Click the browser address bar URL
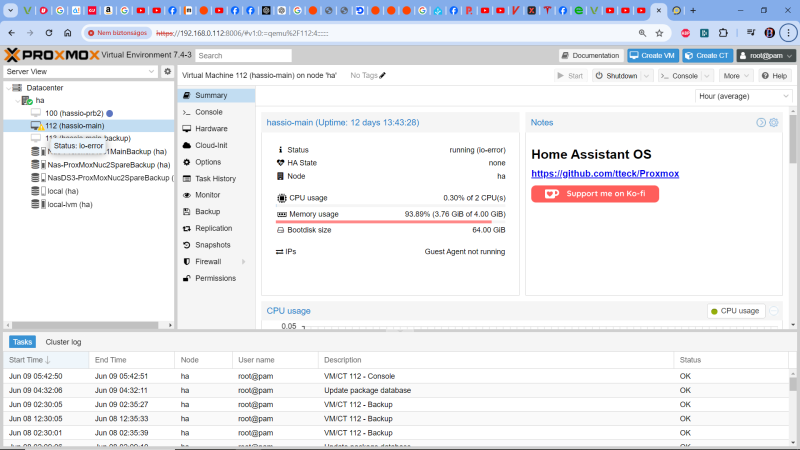This screenshot has width=800, height=450. coord(242,33)
